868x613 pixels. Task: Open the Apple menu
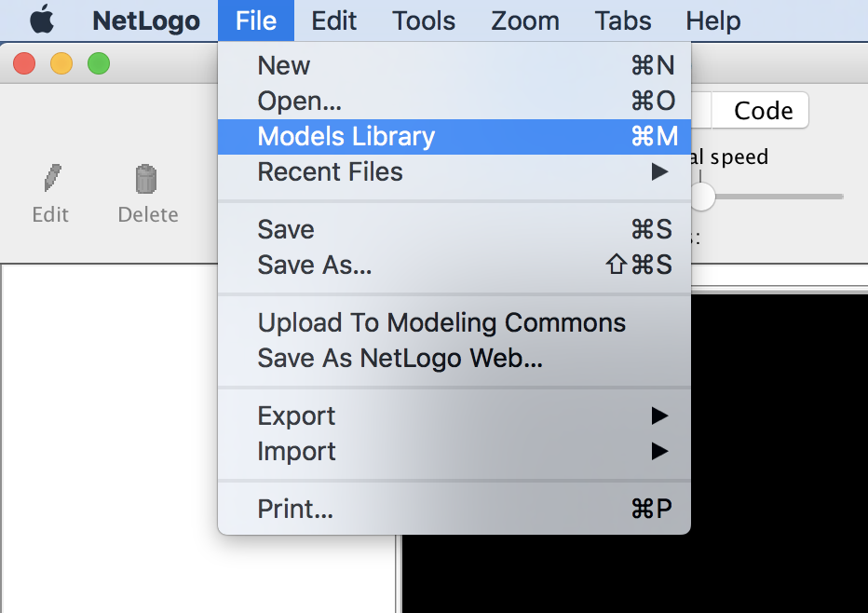coord(43,20)
